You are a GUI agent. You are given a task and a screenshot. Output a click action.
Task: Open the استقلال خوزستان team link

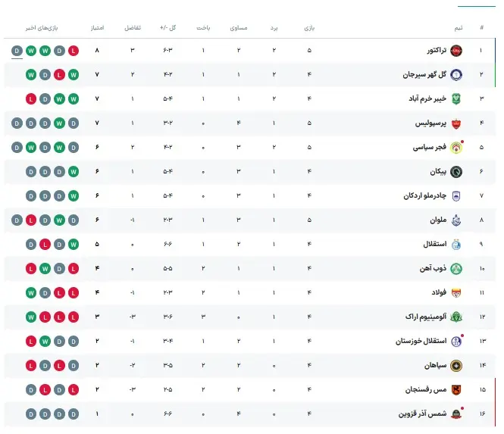[421, 341]
